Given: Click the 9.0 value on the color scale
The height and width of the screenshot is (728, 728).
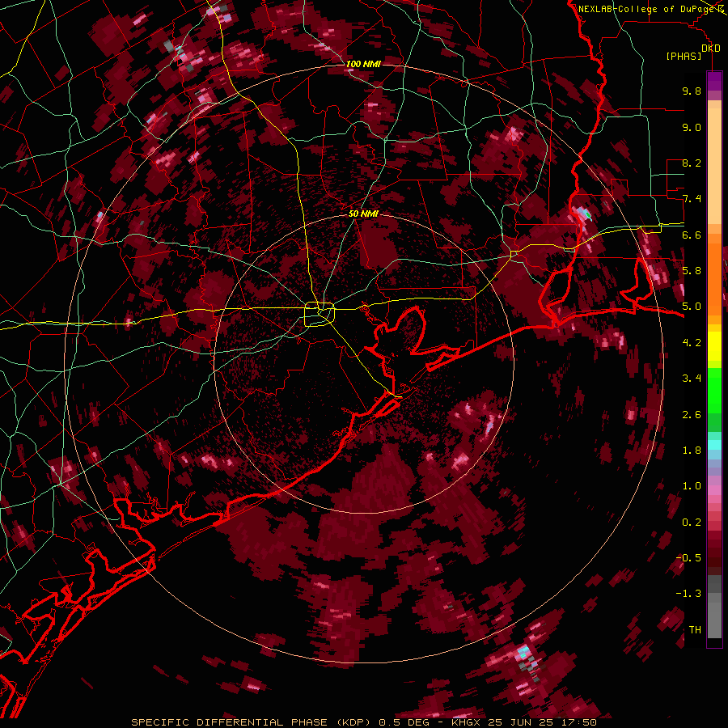Looking at the screenshot, I should [x=692, y=127].
